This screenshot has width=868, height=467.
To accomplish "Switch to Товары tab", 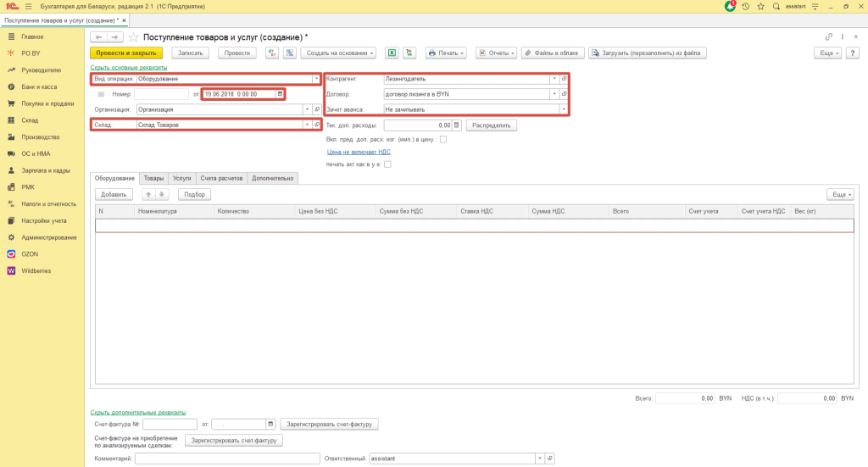I will [153, 178].
